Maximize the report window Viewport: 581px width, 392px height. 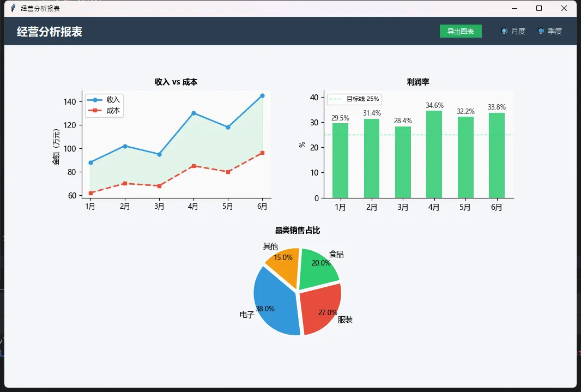539,8
